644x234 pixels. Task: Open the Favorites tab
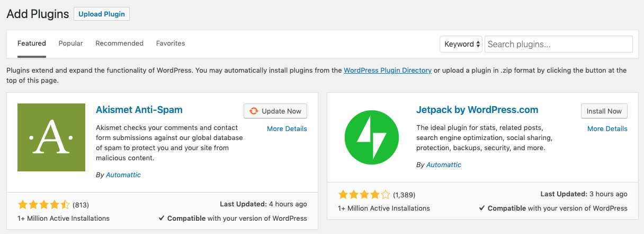pyautogui.click(x=171, y=44)
